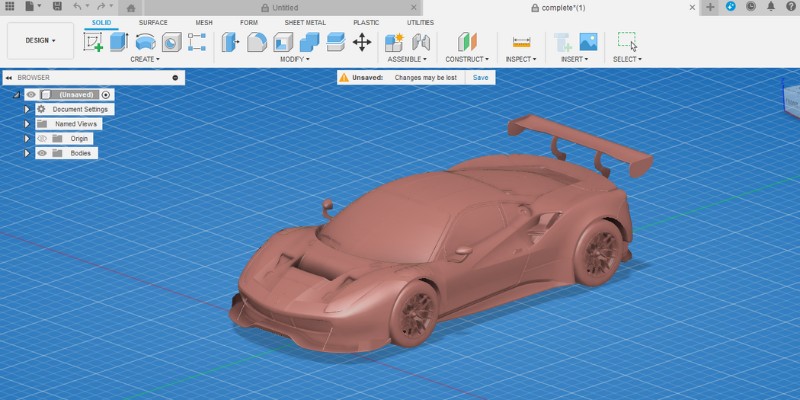Open the DESIGN workspace dropdown
The height and width of the screenshot is (400, 800).
tap(40, 41)
